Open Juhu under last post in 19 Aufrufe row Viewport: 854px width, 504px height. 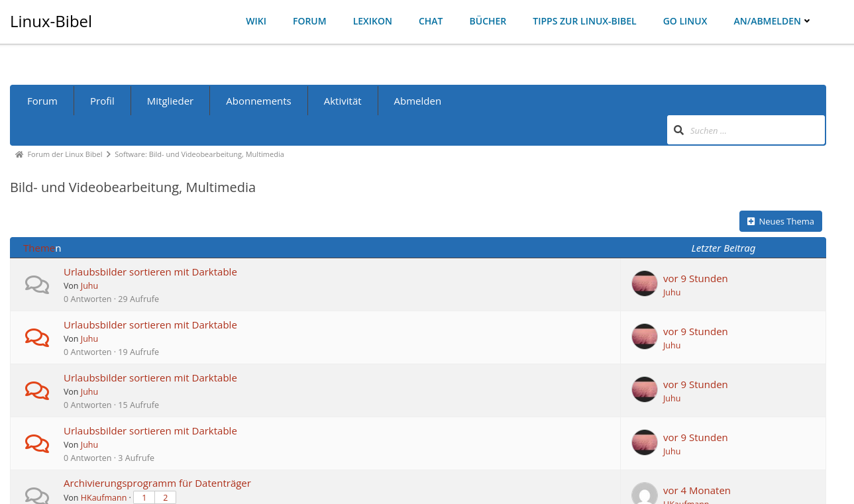[672, 345]
